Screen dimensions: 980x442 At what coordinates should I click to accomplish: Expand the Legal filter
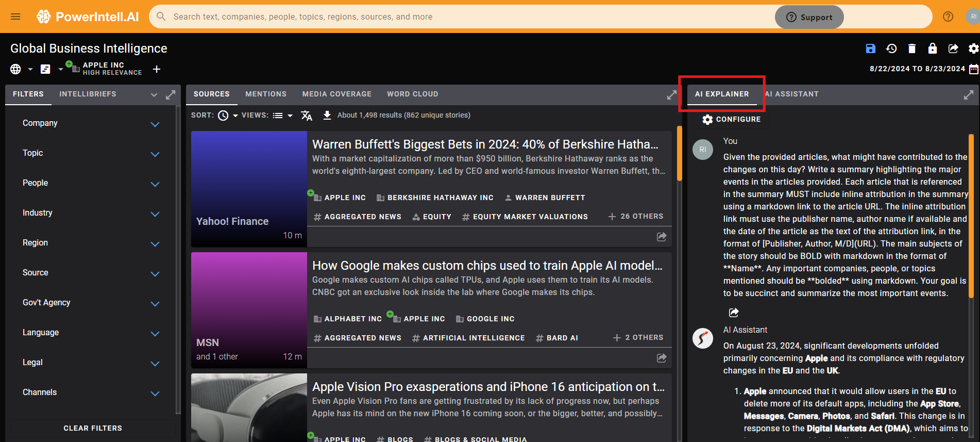(x=155, y=364)
